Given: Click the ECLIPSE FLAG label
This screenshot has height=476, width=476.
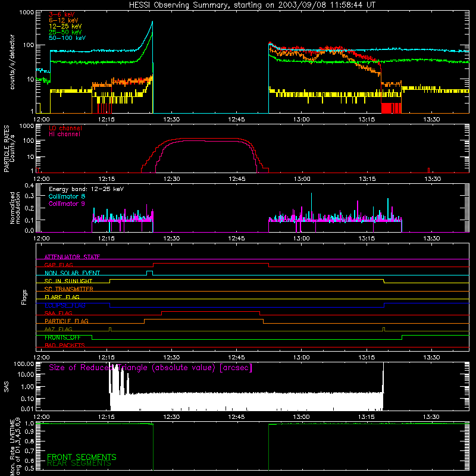Looking at the screenshot, I should click(65, 305).
